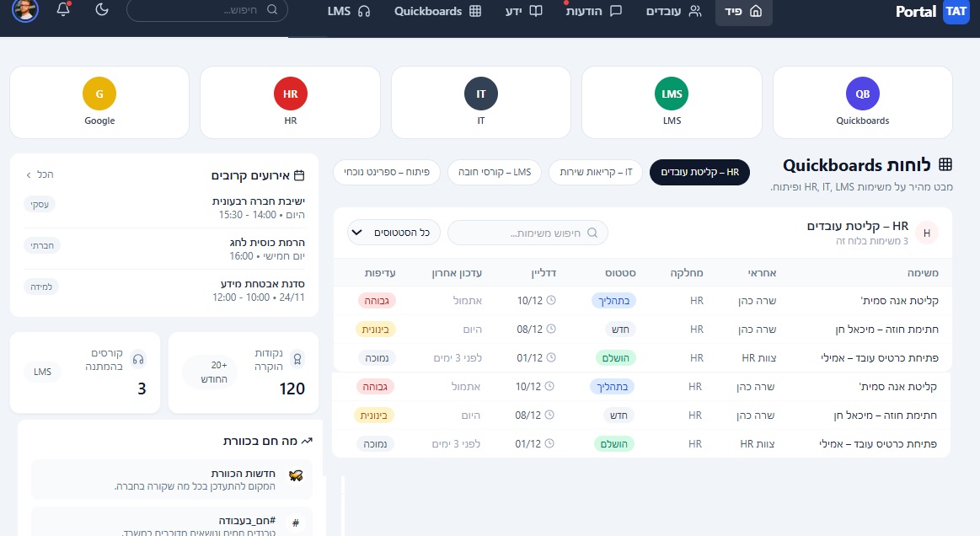
Task: Click the חיפוש משימות search field
Action: click(527, 232)
